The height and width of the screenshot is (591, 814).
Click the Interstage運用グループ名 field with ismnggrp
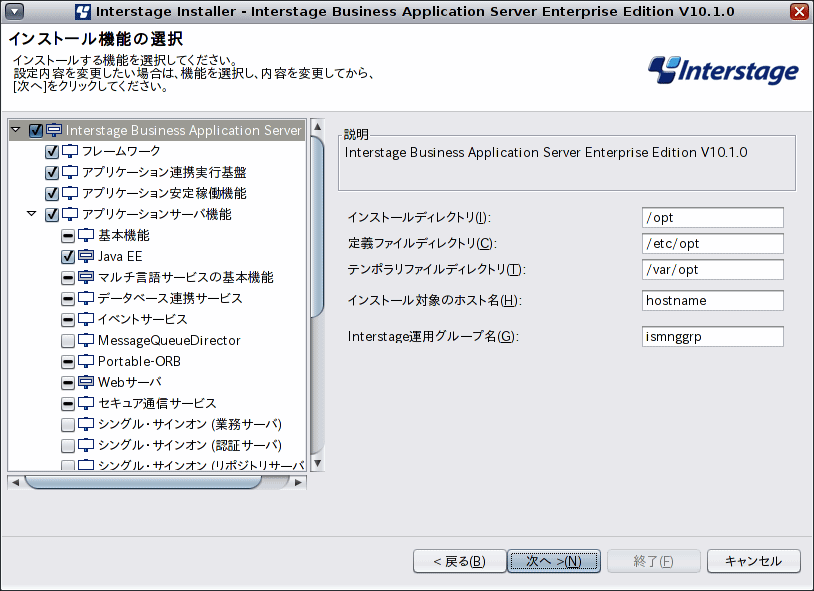[x=713, y=337]
